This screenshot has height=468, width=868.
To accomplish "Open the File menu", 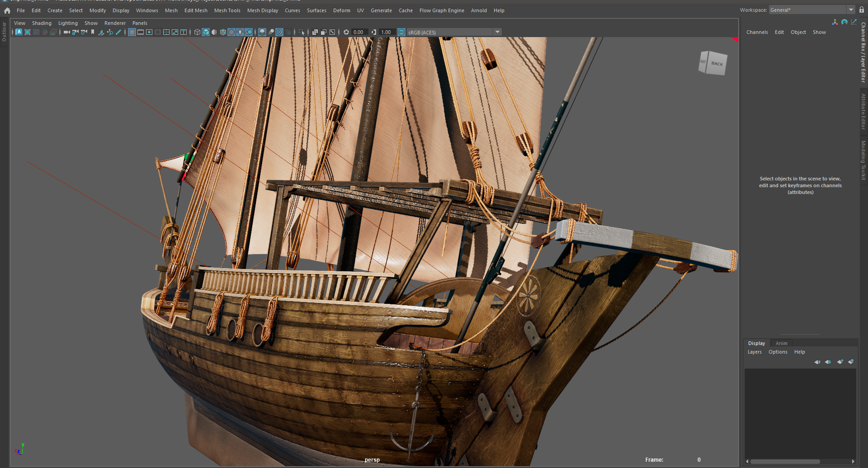I will coord(21,10).
